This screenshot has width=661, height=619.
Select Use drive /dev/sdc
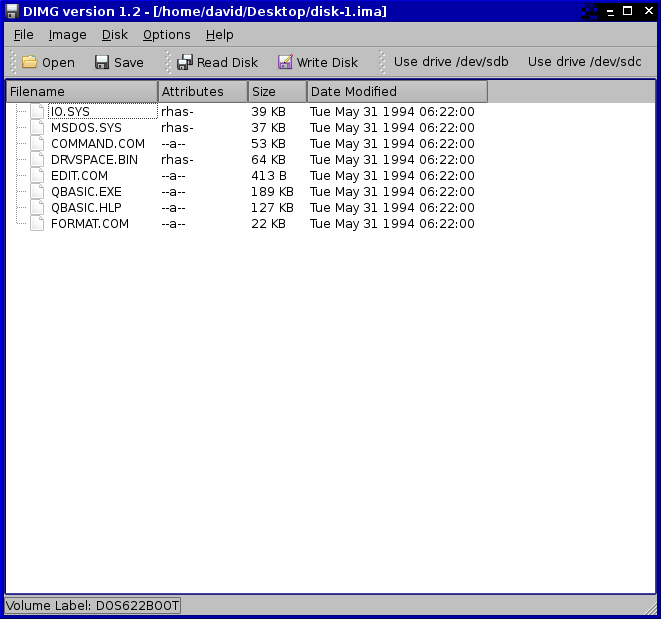tap(585, 62)
